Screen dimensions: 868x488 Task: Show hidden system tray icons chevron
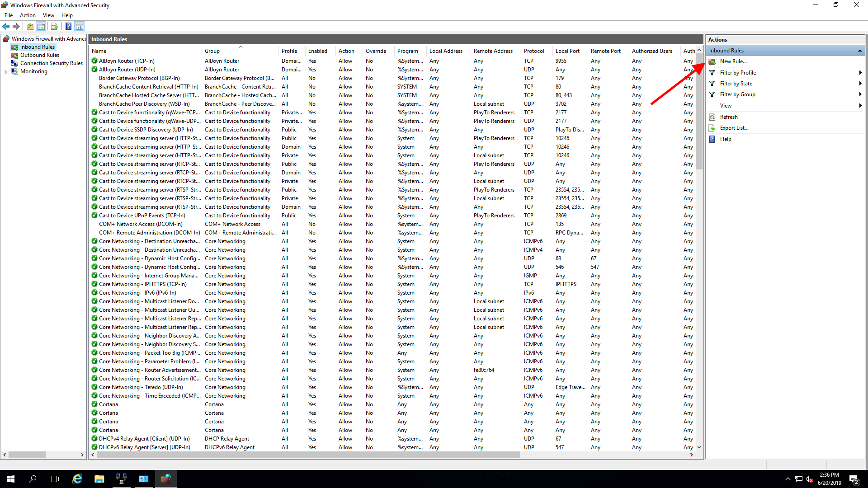click(x=788, y=479)
